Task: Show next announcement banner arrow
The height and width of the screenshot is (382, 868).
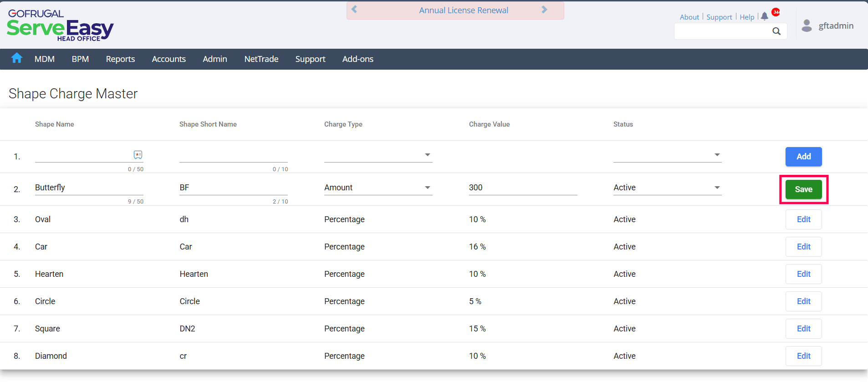Action: [x=544, y=10]
